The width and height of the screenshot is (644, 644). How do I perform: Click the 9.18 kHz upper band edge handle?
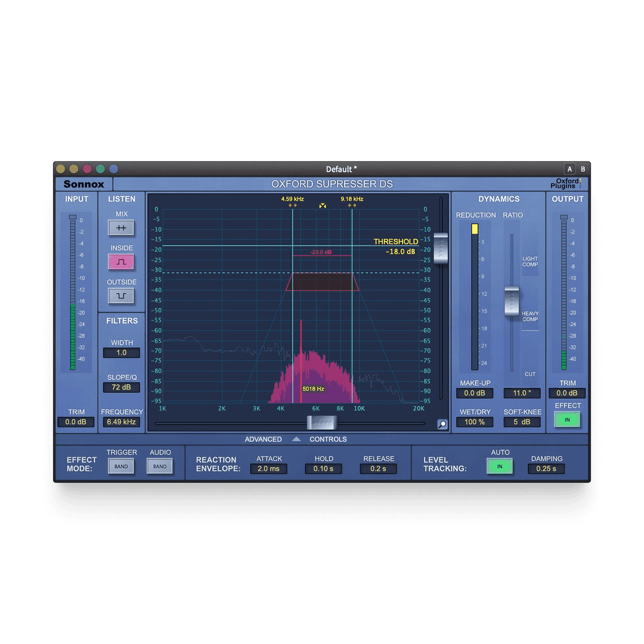point(352,205)
